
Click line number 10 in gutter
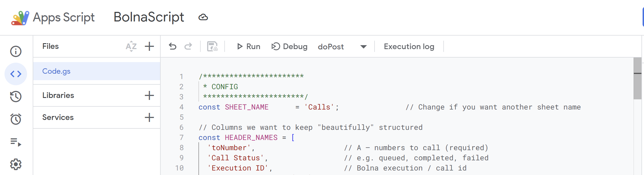click(x=180, y=168)
